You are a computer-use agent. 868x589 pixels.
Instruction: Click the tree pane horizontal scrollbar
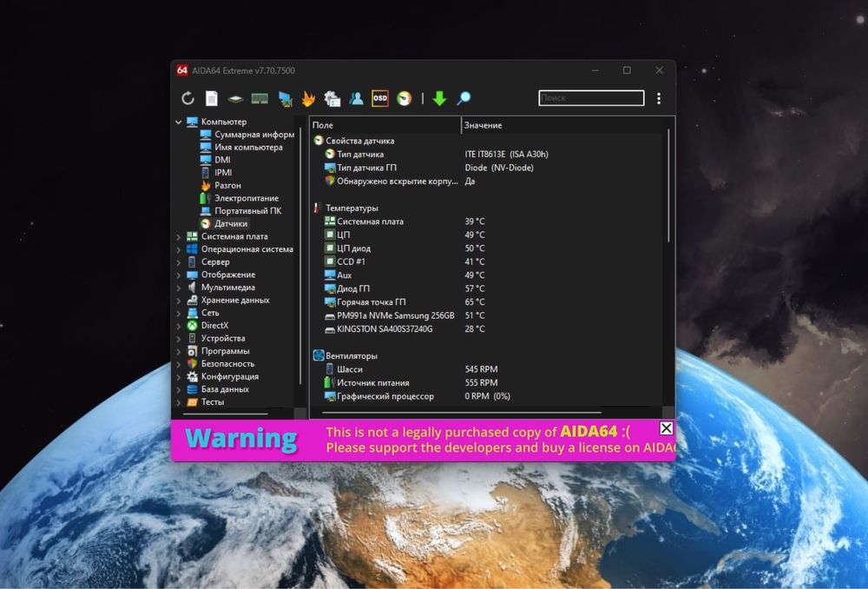226,414
